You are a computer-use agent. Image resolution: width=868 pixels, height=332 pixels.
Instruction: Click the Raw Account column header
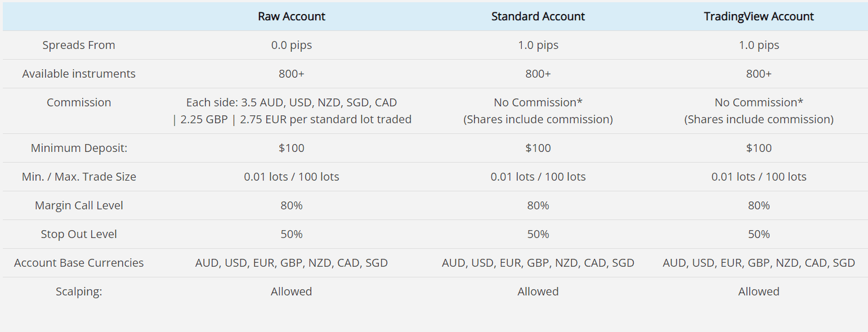(292, 16)
